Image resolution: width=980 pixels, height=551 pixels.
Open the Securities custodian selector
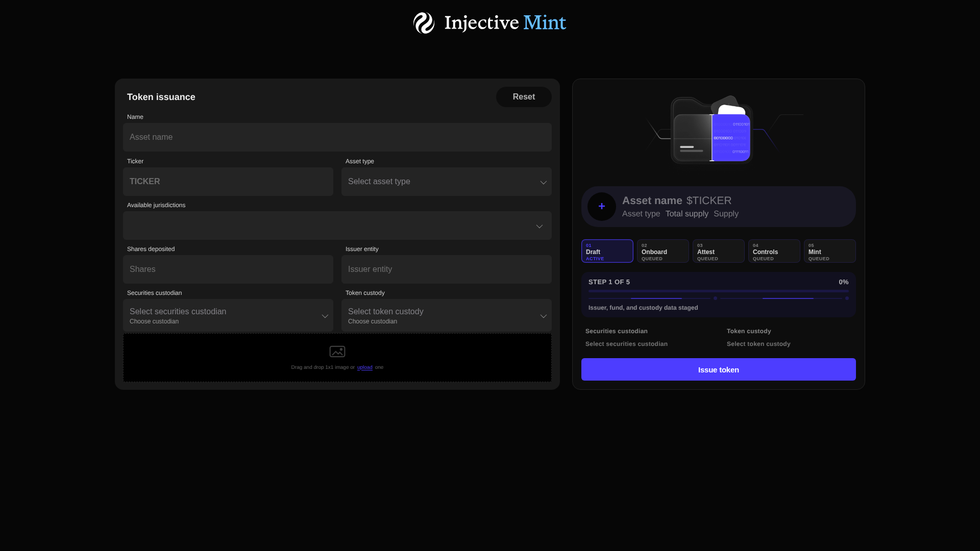(x=228, y=316)
